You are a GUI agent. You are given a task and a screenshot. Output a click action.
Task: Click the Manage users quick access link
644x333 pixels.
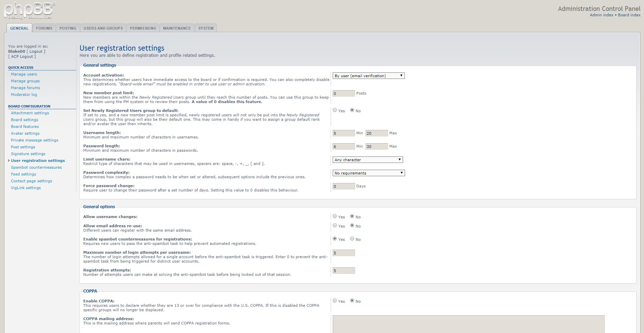point(24,74)
